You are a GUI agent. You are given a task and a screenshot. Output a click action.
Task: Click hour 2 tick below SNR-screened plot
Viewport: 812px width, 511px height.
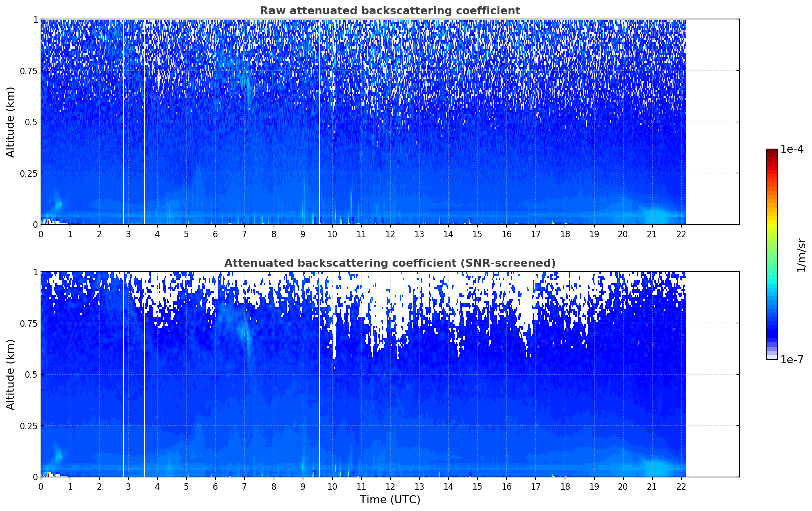(99, 486)
